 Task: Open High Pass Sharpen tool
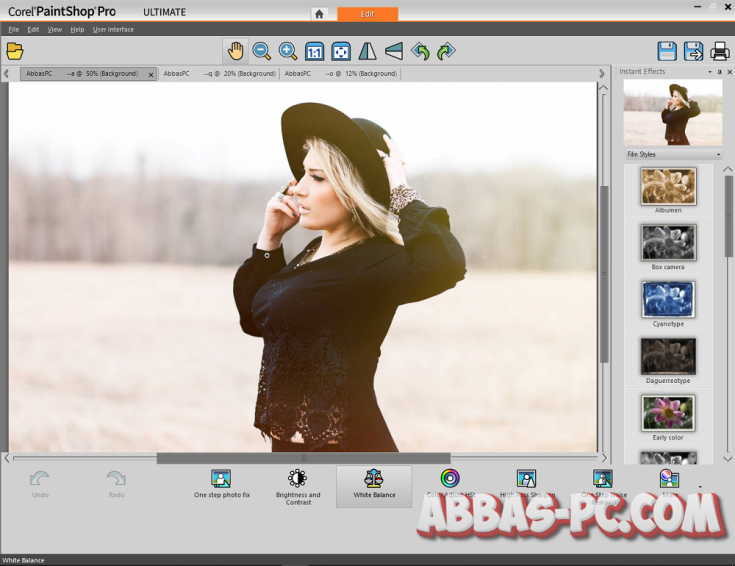[526, 483]
